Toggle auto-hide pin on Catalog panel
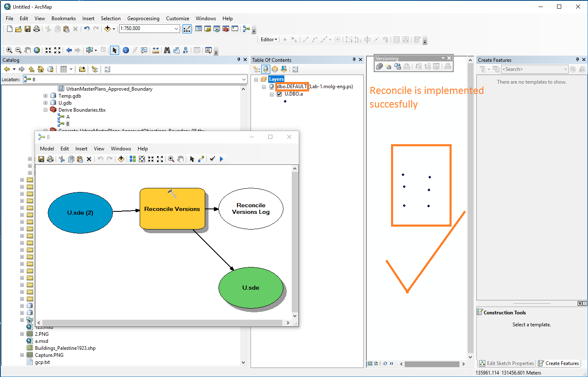This screenshot has width=588, height=377. point(239,60)
